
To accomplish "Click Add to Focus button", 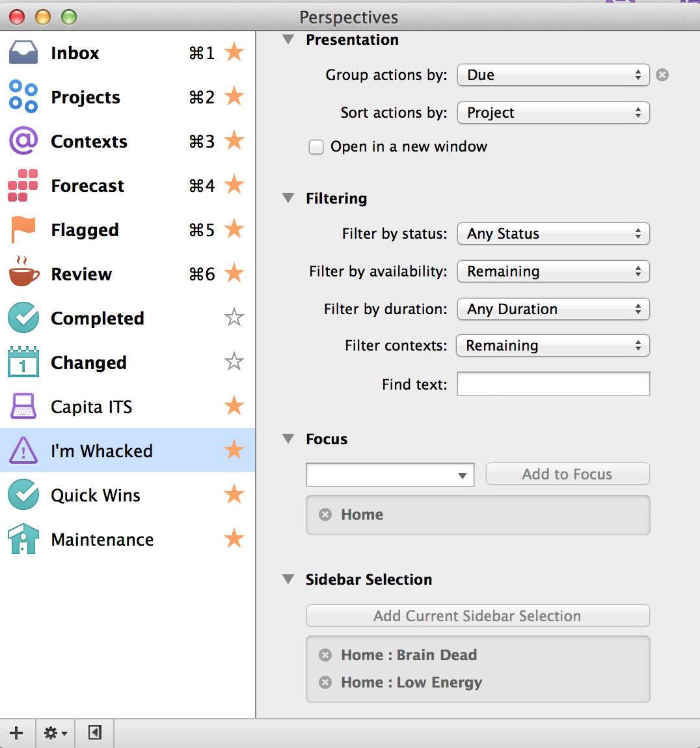I will pyautogui.click(x=568, y=474).
